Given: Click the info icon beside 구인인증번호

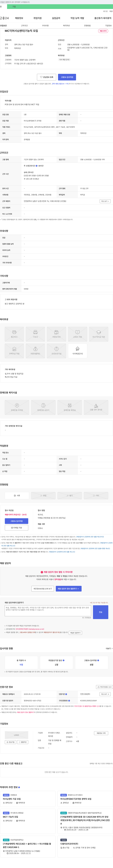Looking at the screenshot, I should pos(69,701).
